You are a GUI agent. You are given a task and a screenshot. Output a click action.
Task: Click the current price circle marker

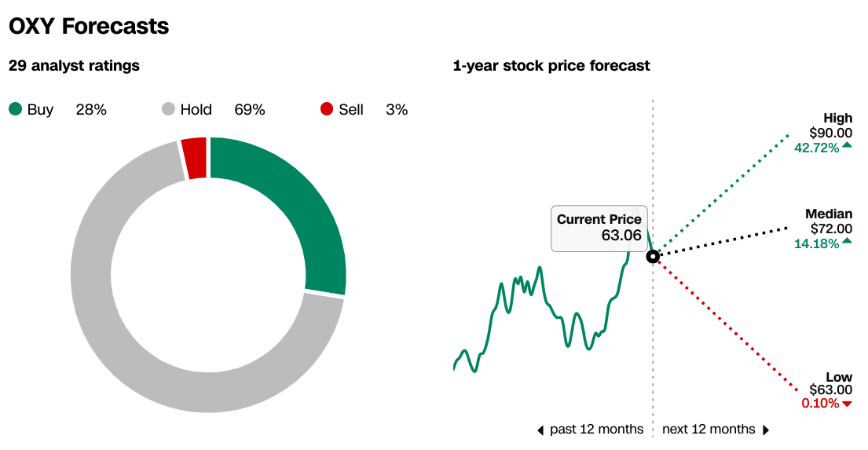tap(653, 256)
